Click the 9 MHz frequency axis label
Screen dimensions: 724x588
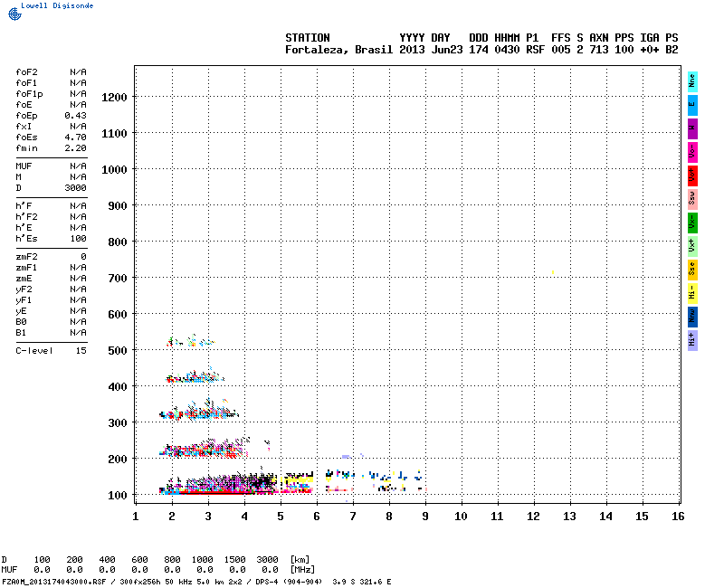coord(425,517)
